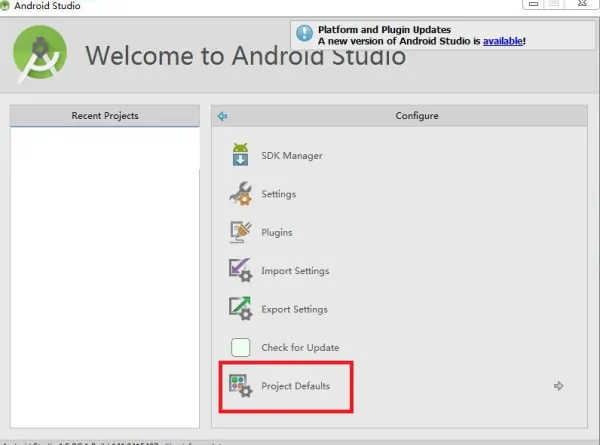Open the Settings entry label
This screenshot has width=600, height=445.
pos(279,194)
